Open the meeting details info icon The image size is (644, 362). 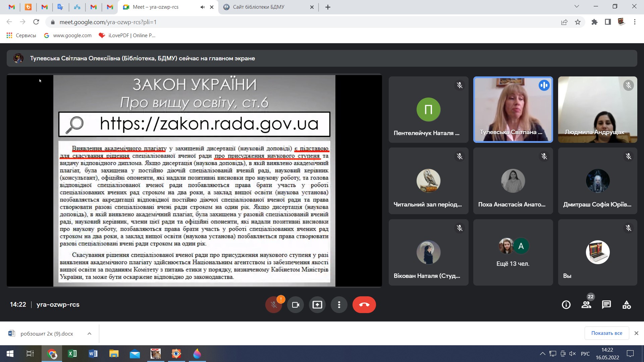(x=566, y=305)
